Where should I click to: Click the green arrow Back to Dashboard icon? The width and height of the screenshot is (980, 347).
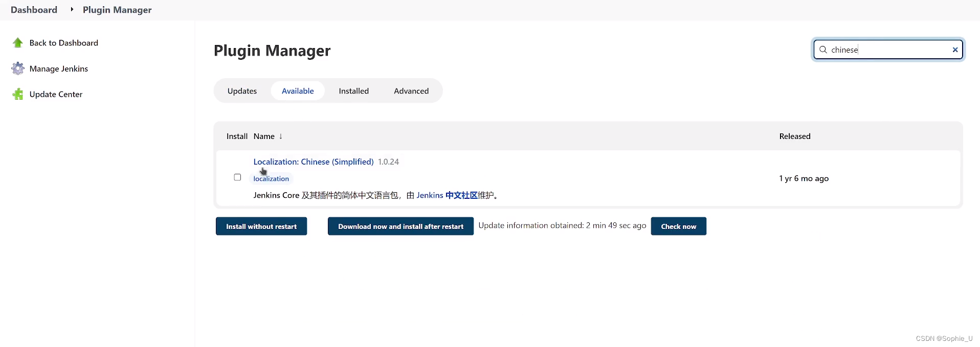18,43
